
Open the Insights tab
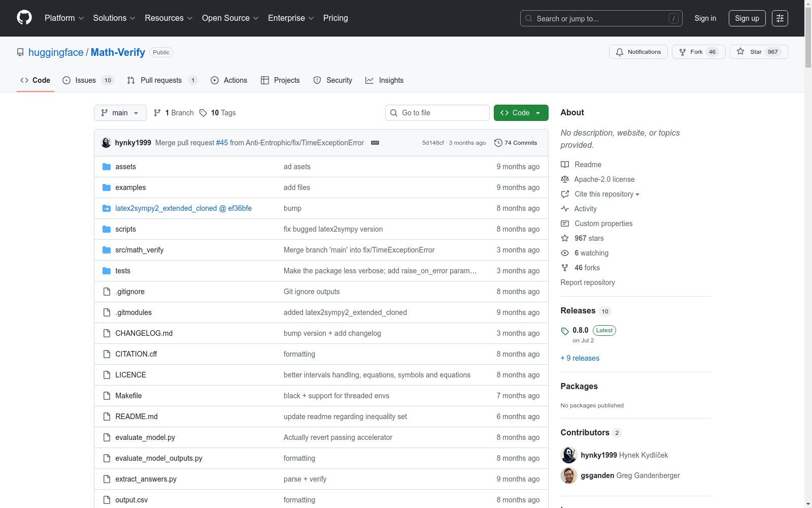385,80
